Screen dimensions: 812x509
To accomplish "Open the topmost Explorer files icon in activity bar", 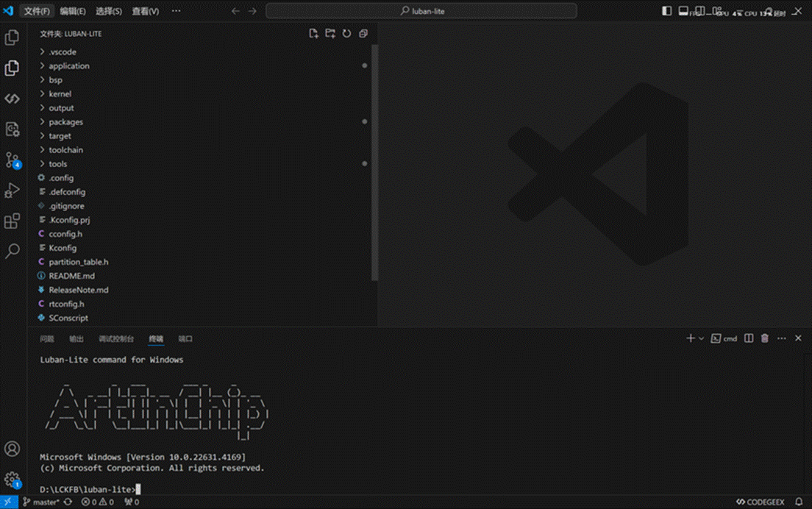I will [x=12, y=38].
